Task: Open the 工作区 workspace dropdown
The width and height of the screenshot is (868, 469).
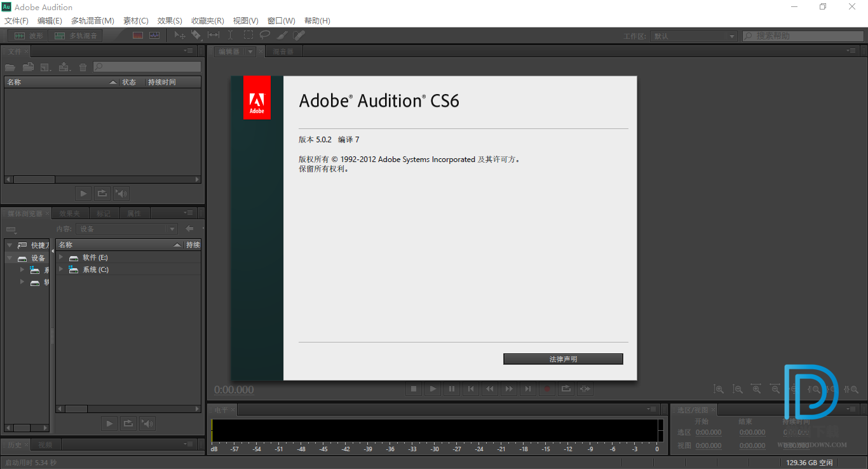Action: click(693, 36)
